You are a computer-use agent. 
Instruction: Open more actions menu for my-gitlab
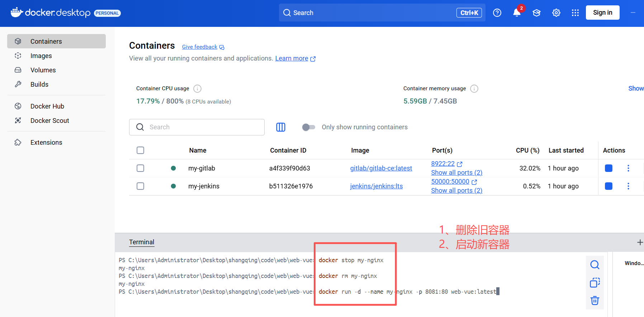(x=628, y=168)
